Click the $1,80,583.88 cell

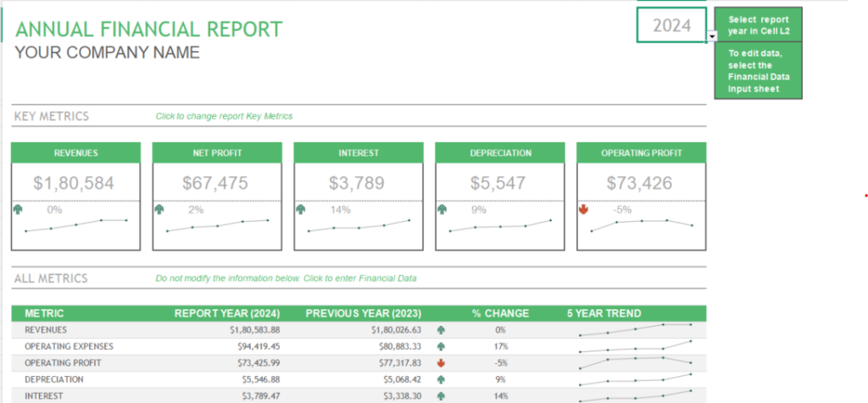click(x=255, y=330)
